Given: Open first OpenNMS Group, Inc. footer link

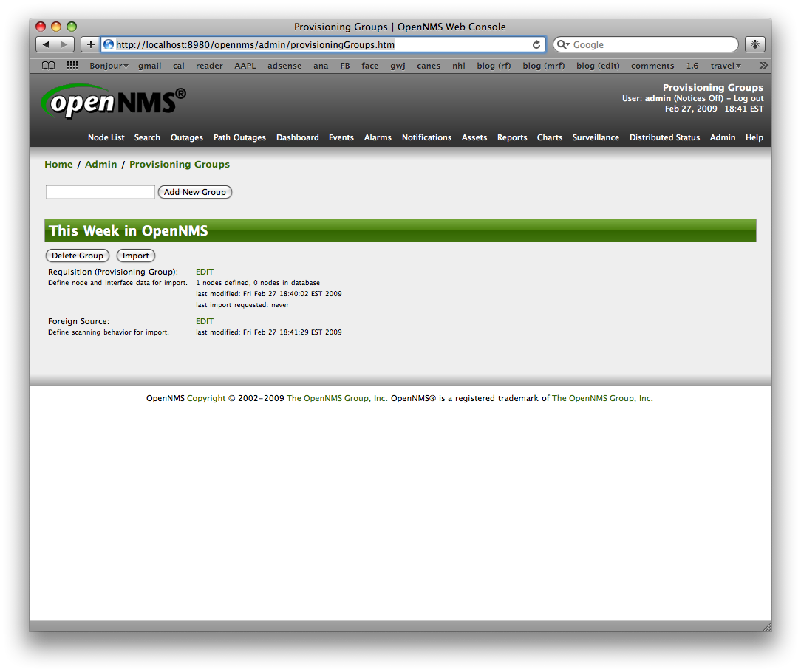Looking at the screenshot, I should point(337,398).
